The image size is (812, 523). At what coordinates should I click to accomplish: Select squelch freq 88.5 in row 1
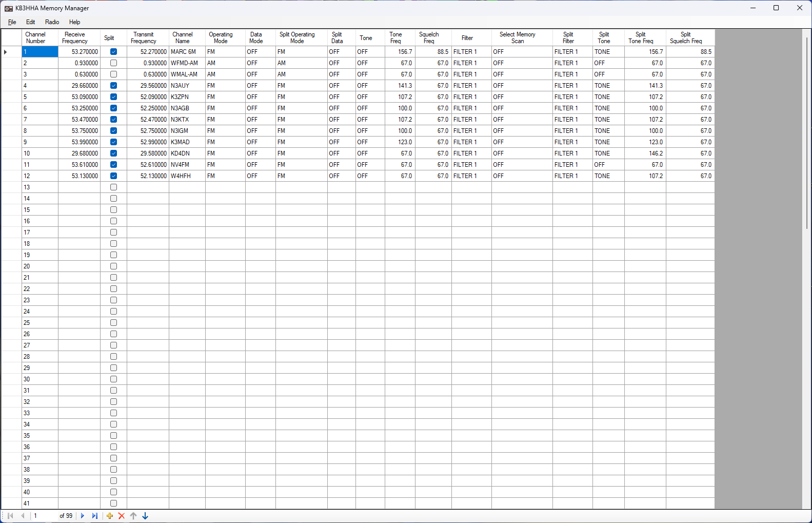pyautogui.click(x=433, y=52)
